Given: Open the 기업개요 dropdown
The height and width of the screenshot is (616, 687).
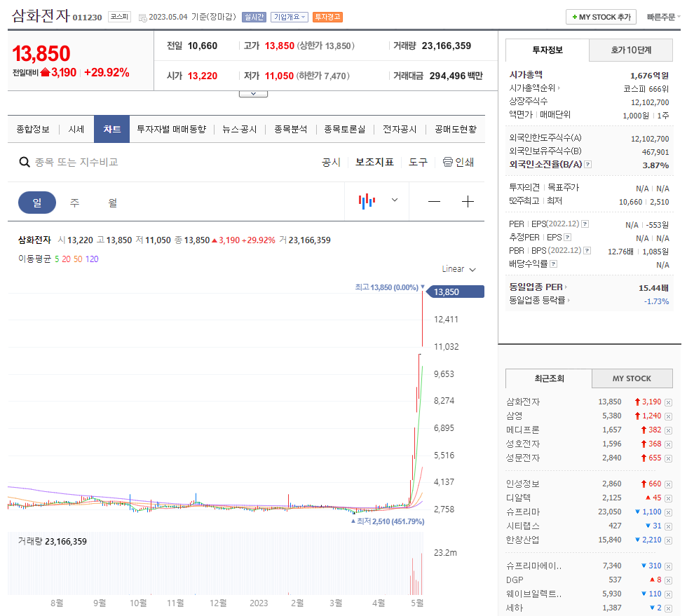Looking at the screenshot, I should click(289, 17).
